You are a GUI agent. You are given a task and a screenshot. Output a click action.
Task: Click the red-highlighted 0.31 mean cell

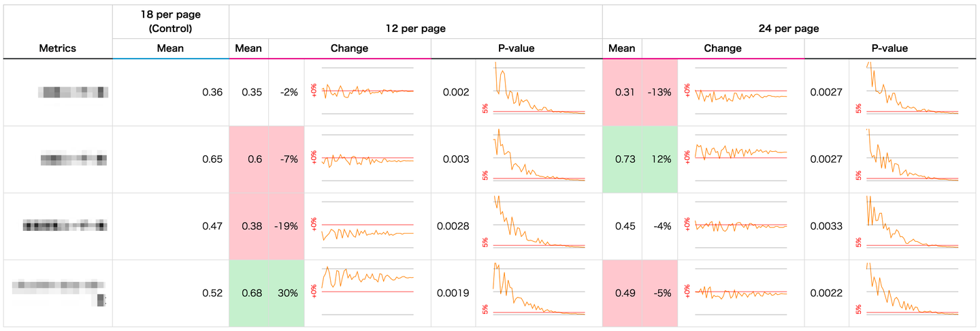(x=622, y=93)
